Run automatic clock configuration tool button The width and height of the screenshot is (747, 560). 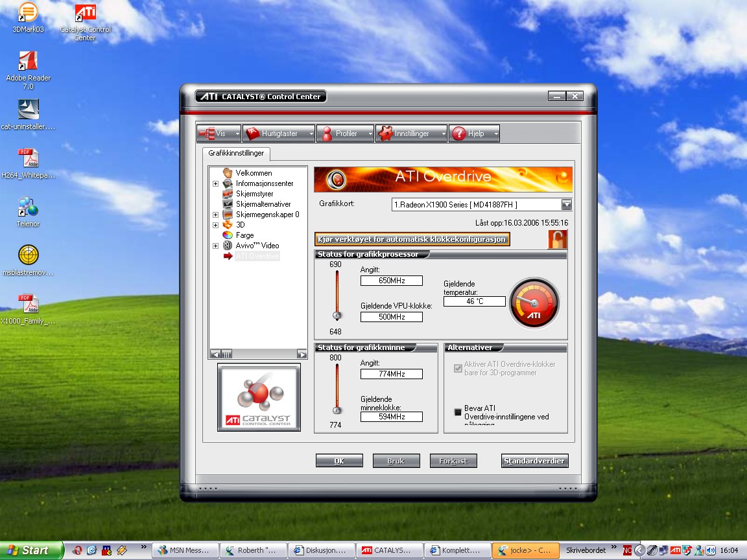click(x=412, y=239)
